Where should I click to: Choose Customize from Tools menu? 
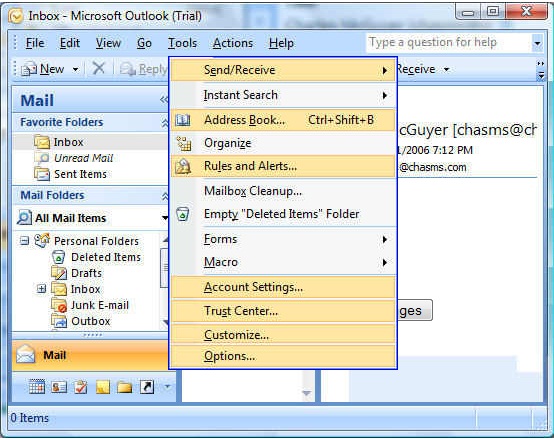pos(283,334)
